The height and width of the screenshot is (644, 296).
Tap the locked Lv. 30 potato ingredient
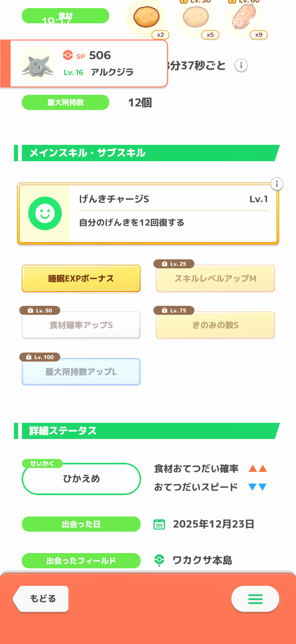[196, 18]
